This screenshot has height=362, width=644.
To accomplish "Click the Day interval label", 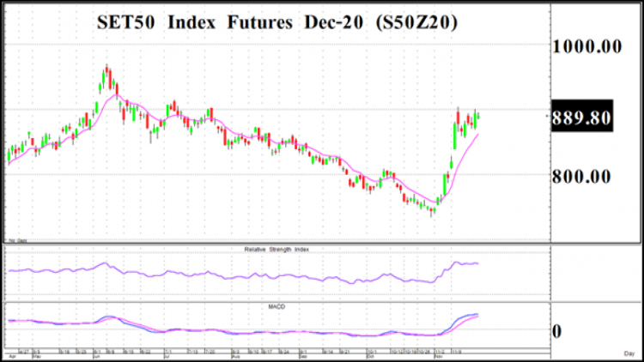I will pyautogui.click(x=629, y=353).
